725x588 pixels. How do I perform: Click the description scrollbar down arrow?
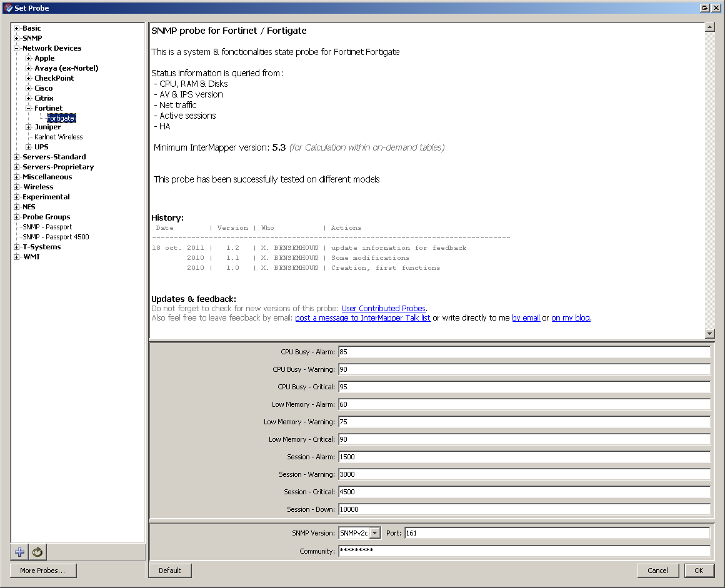click(710, 333)
